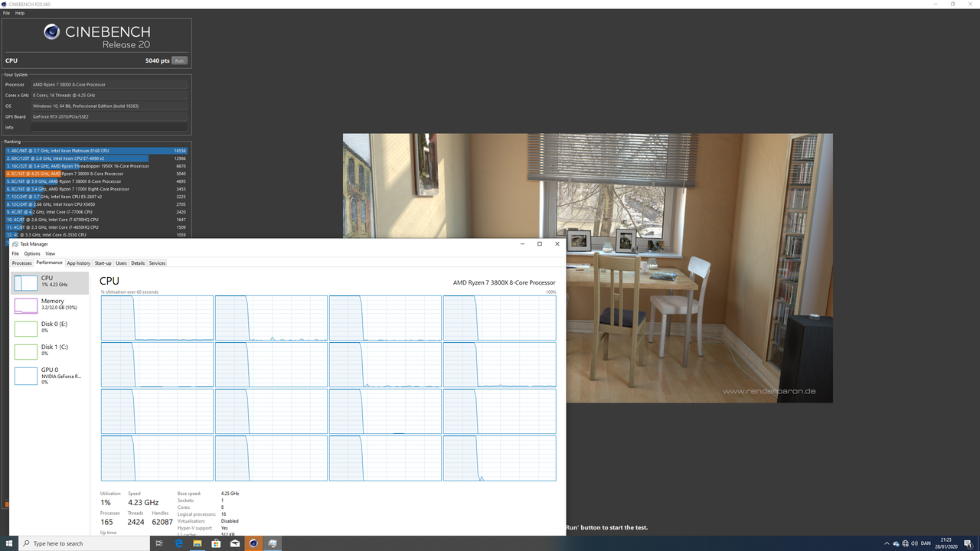980x551 pixels.
Task: Select GPU 0 NVIDIA GeForce in sidebar
Action: point(50,375)
